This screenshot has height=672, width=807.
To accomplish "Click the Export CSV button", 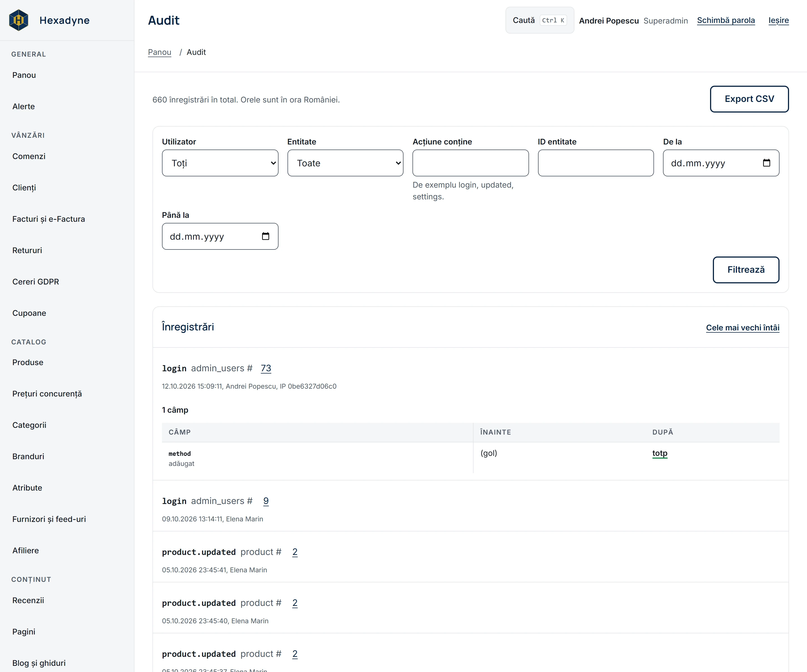I will tap(749, 99).
